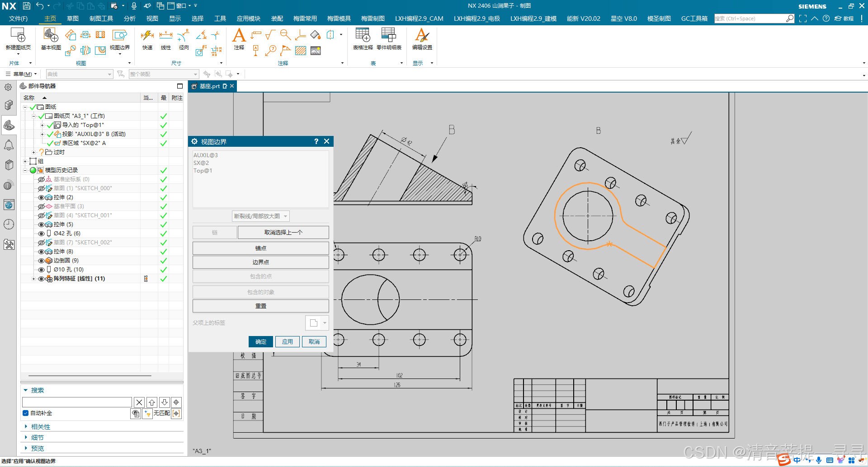Viewport: 868px width, 467px height.
Task: Click the 锚点 button
Action: (261, 248)
